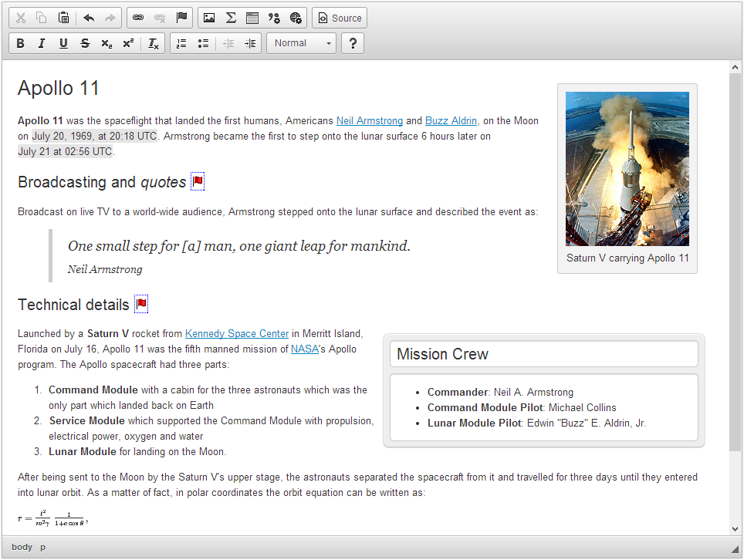Image resolution: width=744 pixels, height=560 pixels.
Task: Click the Neil Armstrong quote attribution
Action: pos(105,269)
